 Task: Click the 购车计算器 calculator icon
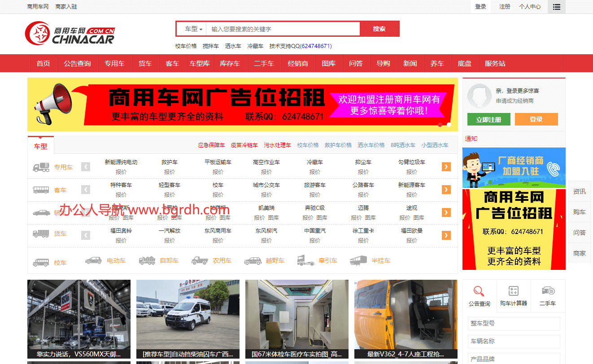(x=514, y=292)
